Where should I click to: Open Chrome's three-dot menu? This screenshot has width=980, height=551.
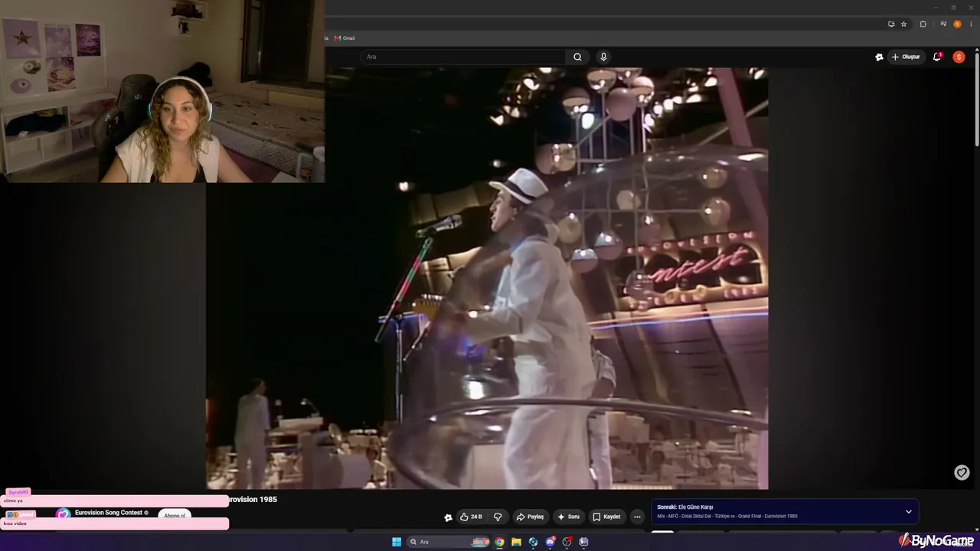click(970, 24)
